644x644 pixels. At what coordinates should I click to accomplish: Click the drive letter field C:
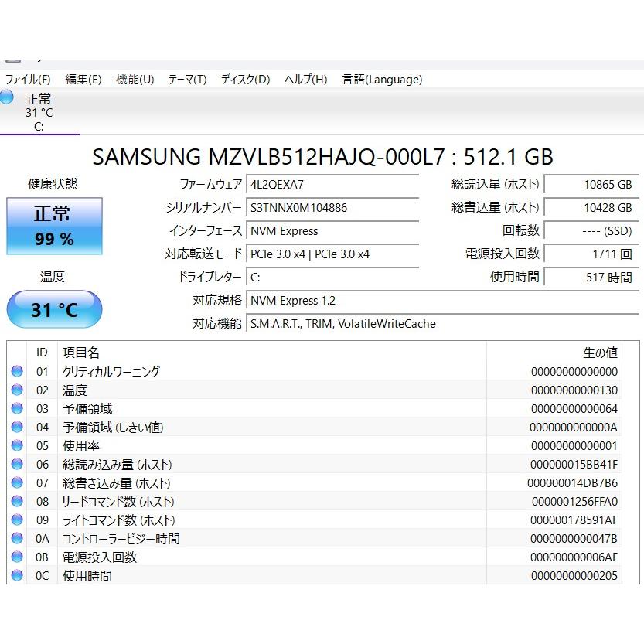coord(332,278)
